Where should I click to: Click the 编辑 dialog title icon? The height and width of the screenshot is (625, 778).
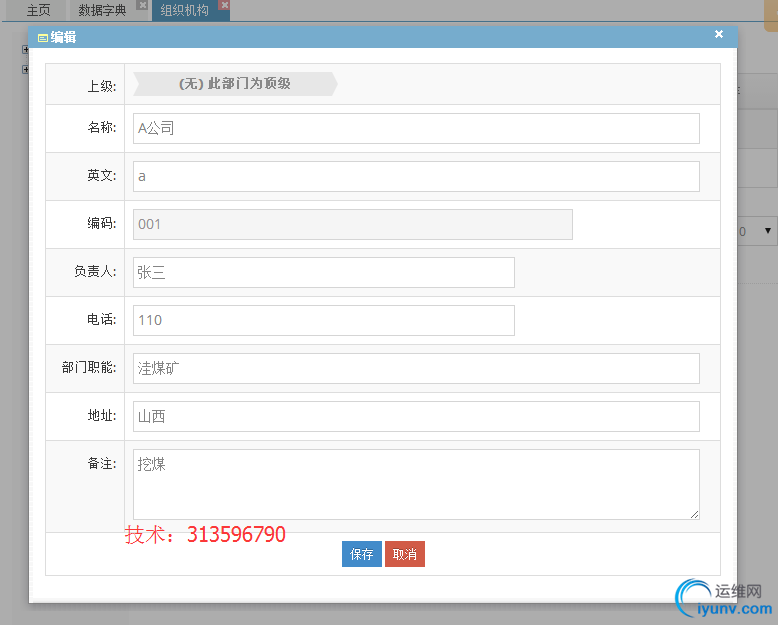click(43, 38)
